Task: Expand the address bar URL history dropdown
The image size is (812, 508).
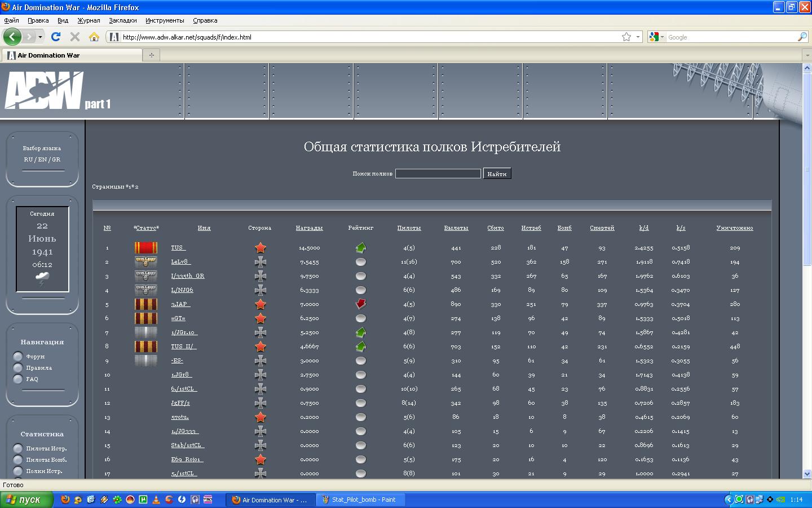Action: pyautogui.click(x=638, y=37)
